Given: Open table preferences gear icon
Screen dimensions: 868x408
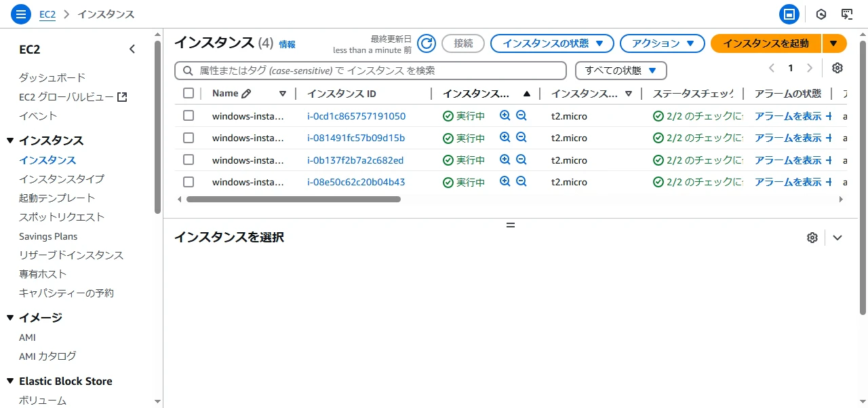Looking at the screenshot, I should point(837,68).
